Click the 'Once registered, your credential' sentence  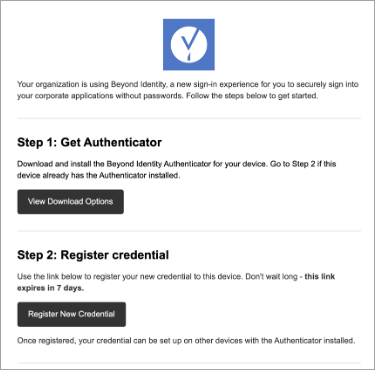pyautogui.click(x=186, y=341)
